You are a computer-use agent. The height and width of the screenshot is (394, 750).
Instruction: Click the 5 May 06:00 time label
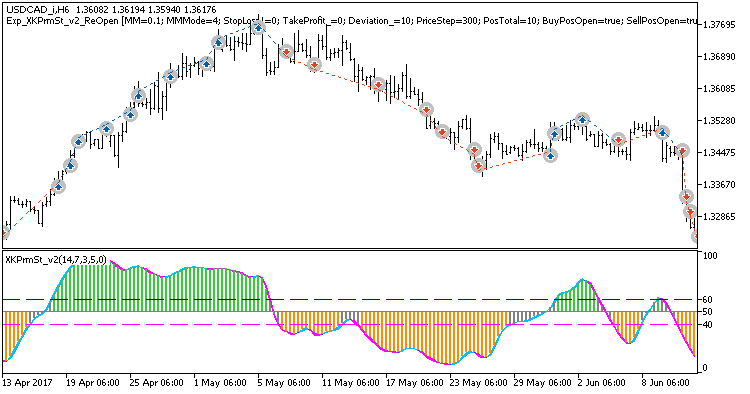tap(285, 383)
